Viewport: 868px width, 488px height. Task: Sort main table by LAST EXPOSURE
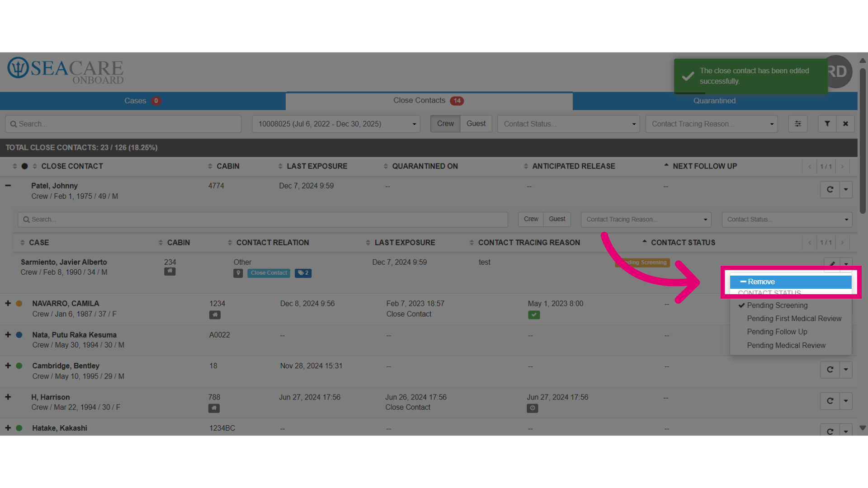(x=313, y=166)
